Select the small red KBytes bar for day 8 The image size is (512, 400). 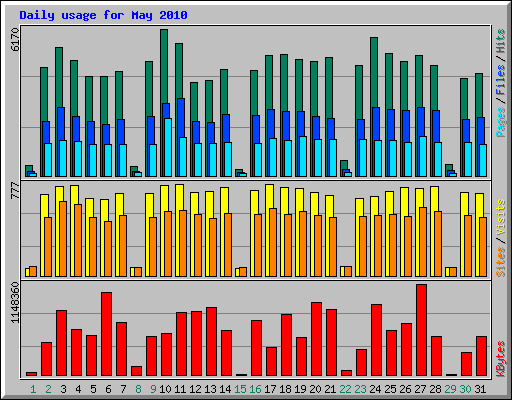point(136,371)
